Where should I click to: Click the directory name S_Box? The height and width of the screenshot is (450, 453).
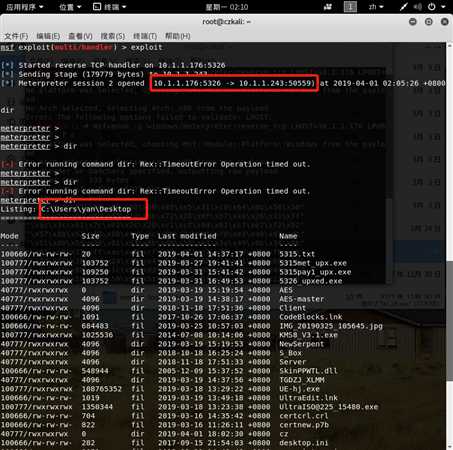290,353
